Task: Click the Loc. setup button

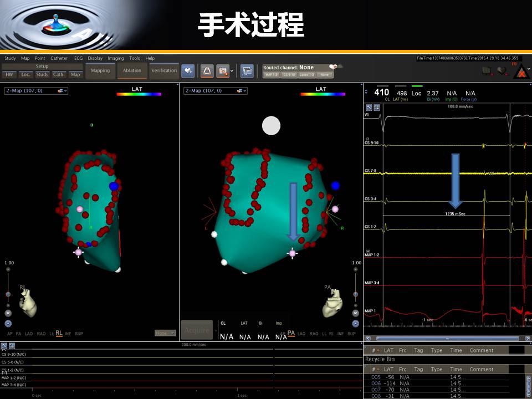Action: tap(25, 74)
